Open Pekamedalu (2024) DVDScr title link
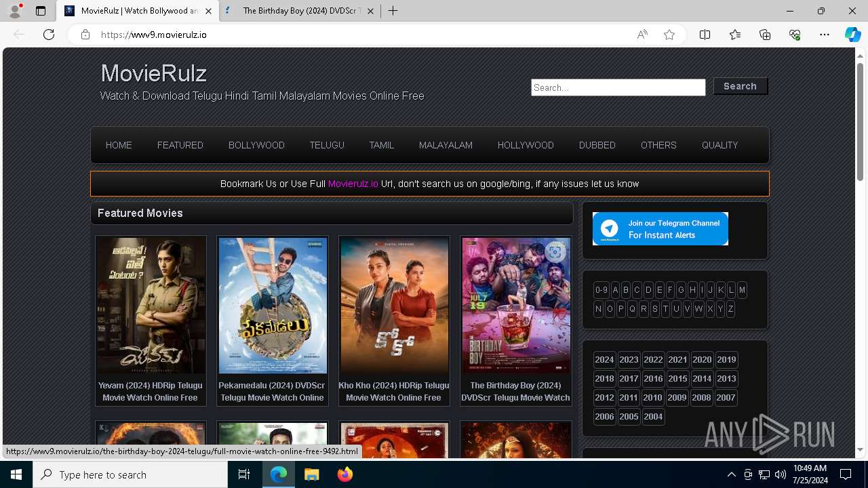868x488 pixels. pyautogui.click(x=272, y=392)
